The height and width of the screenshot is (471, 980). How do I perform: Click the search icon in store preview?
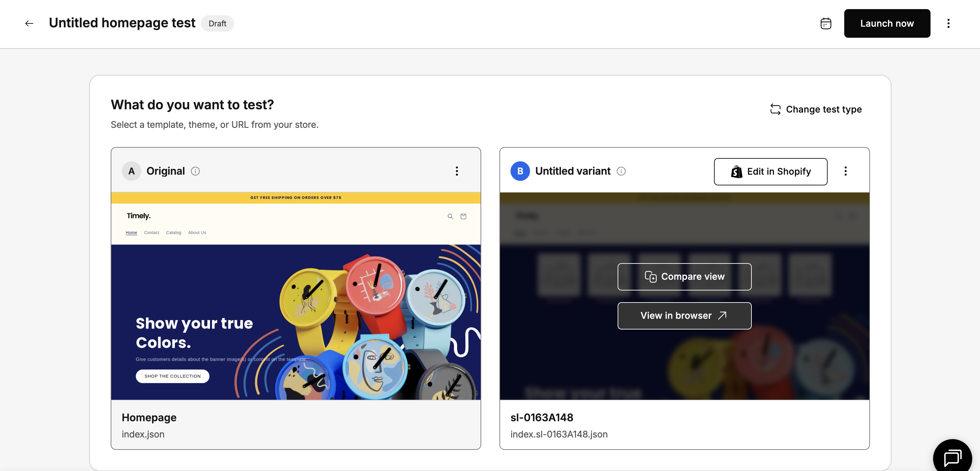pos(450,217)
